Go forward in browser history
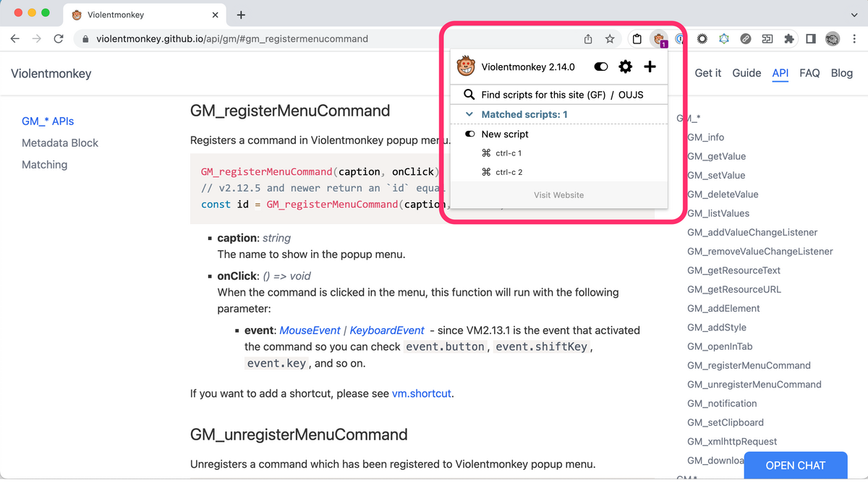The width and height of the screenshot is (868, 493). 37,39
